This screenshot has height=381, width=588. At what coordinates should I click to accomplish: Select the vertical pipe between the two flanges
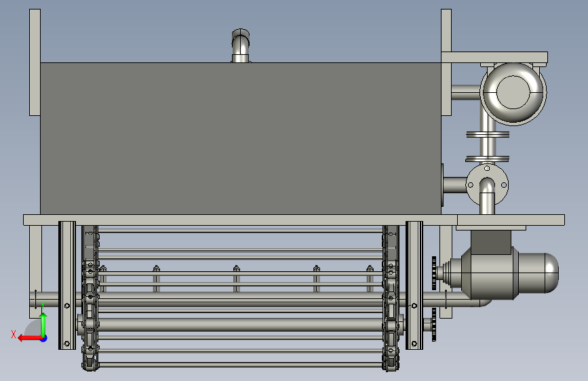pyautogui.click(x=488, y=146)
